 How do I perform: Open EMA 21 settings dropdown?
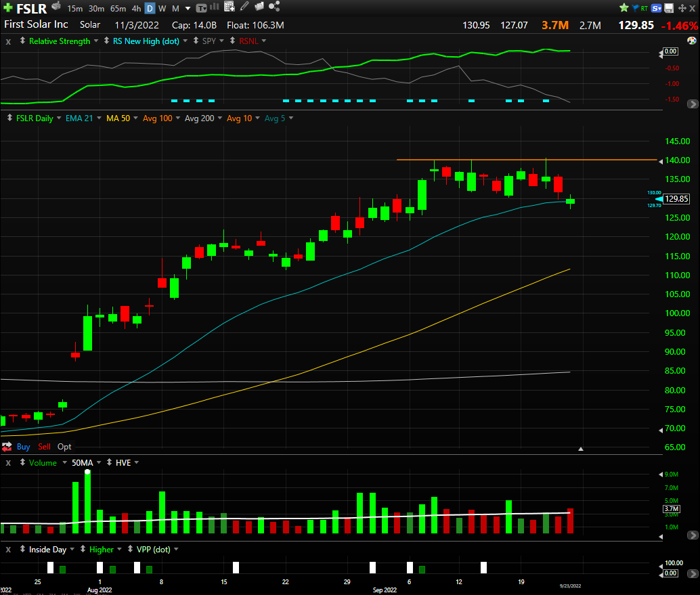(99, 118)
